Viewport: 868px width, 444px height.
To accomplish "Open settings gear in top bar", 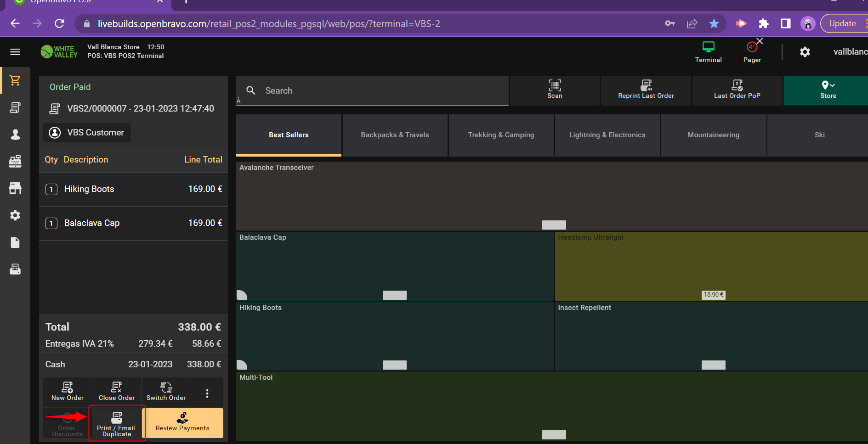I will pyautogui.click(x=805, y=52).
